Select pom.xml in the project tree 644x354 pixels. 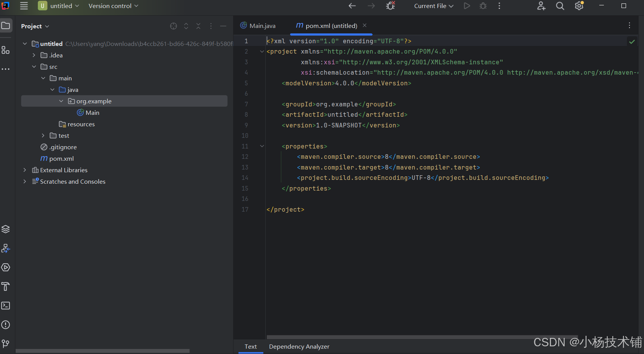(x=62, y=158)
